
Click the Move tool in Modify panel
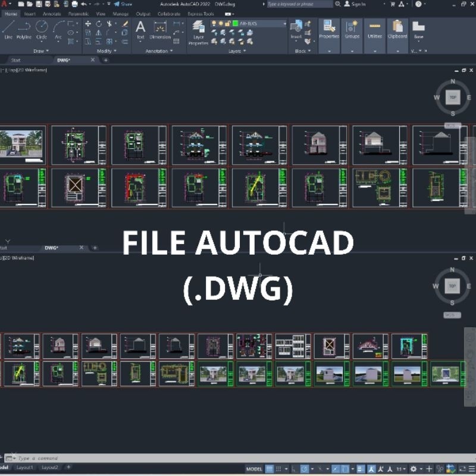point(88,24)
